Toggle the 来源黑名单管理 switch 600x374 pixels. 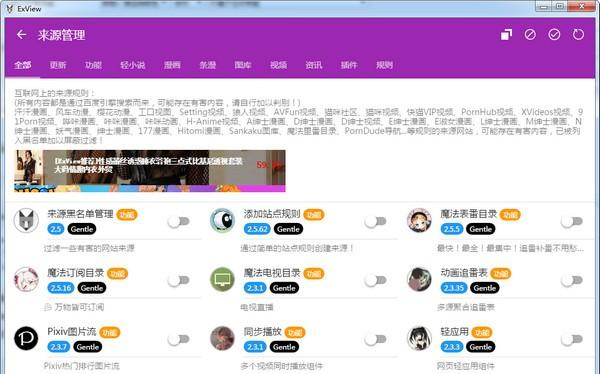(179, 221)
